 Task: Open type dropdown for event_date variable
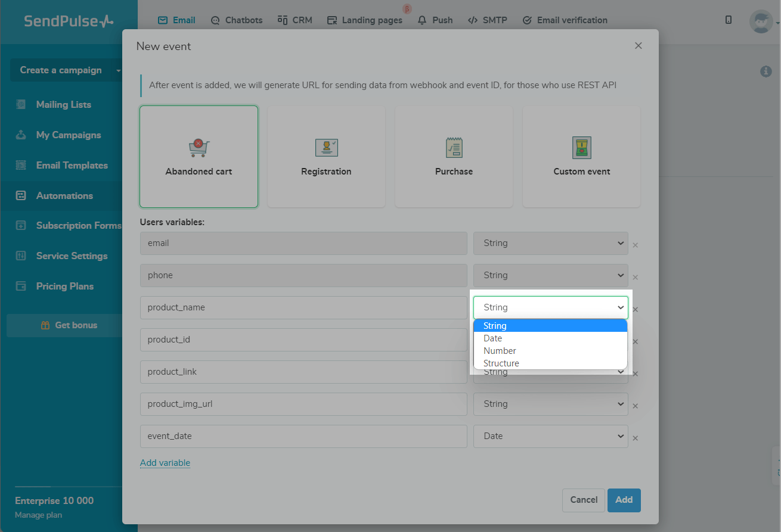pyautogui.click(x=550, y=436)
